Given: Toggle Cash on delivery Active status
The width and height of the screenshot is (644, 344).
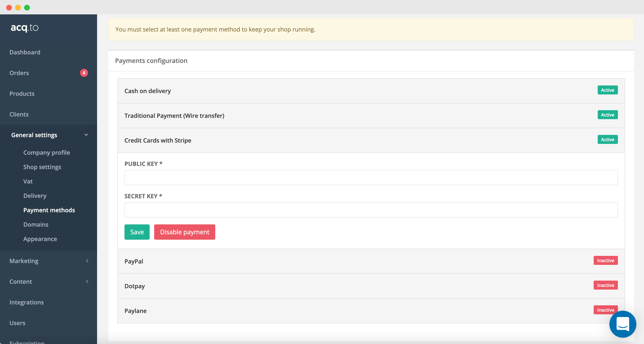Looking at the screenshot, I should pos(607,90).
